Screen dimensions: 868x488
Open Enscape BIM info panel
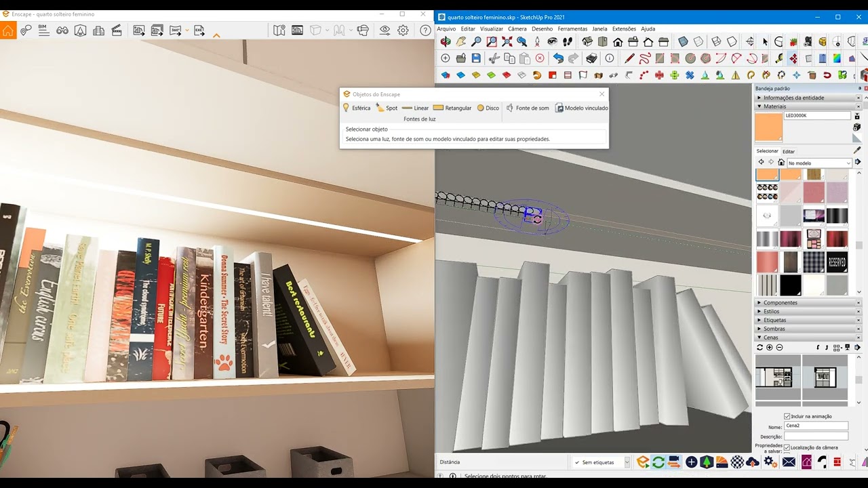pyautogui.click(x=43, y=30)
